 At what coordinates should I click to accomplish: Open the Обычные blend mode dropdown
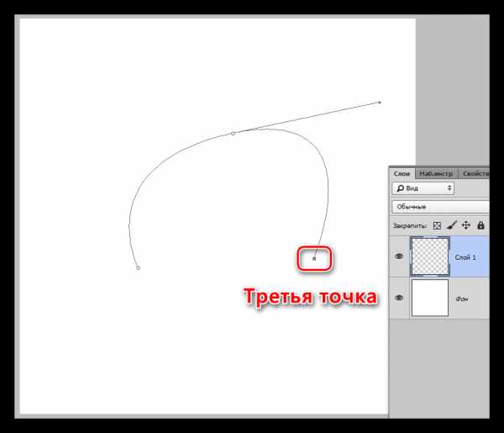point(440,207)
